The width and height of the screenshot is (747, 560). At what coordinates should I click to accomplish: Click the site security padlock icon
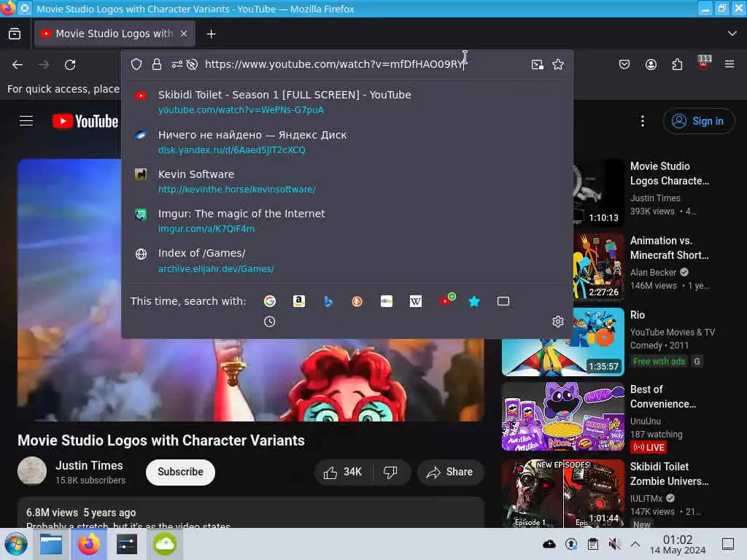click(x=157, y=64)
